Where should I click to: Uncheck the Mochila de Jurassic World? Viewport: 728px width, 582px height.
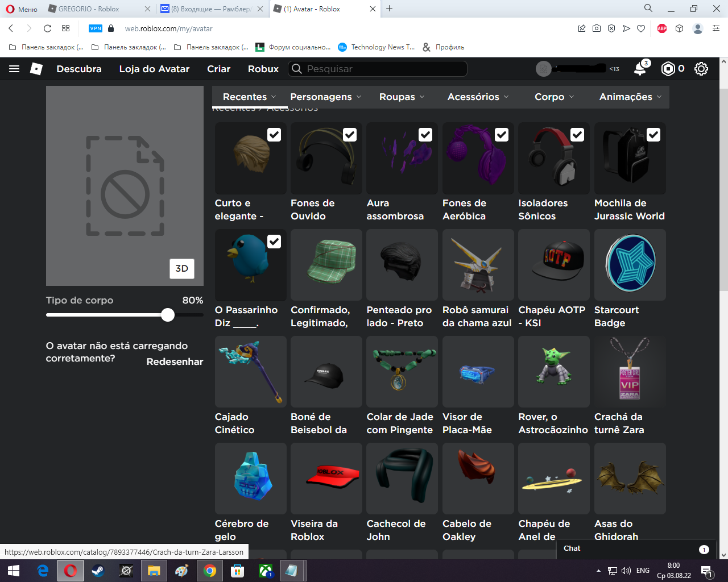(653, 135)
